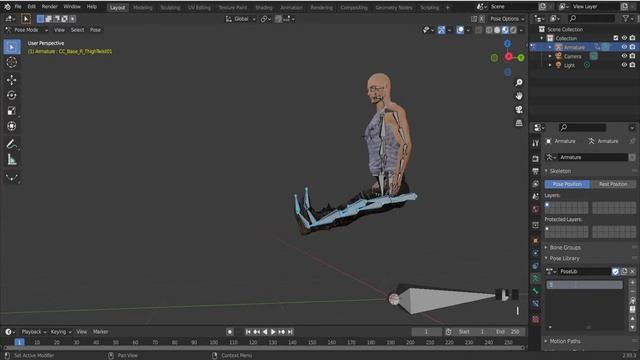
Task: Open the Pose Options dropdown
Action: pyautogui.click(x=507, y=19)
